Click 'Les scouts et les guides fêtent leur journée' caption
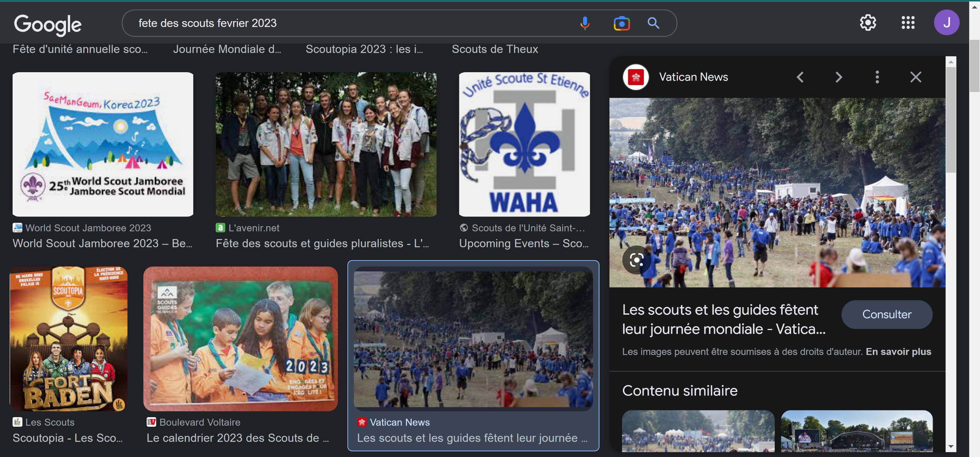Image resolution: width=980 pixels, height=457 pixels. coord(472,438)
